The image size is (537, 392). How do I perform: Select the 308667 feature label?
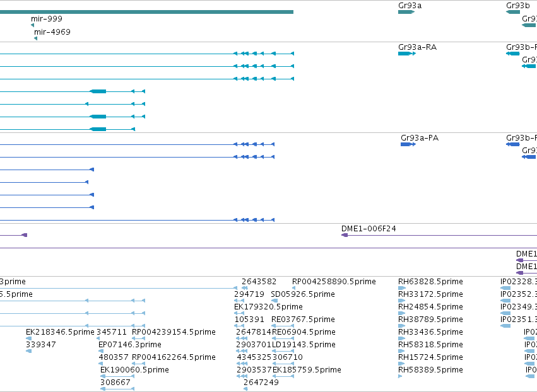click(115, 383)
